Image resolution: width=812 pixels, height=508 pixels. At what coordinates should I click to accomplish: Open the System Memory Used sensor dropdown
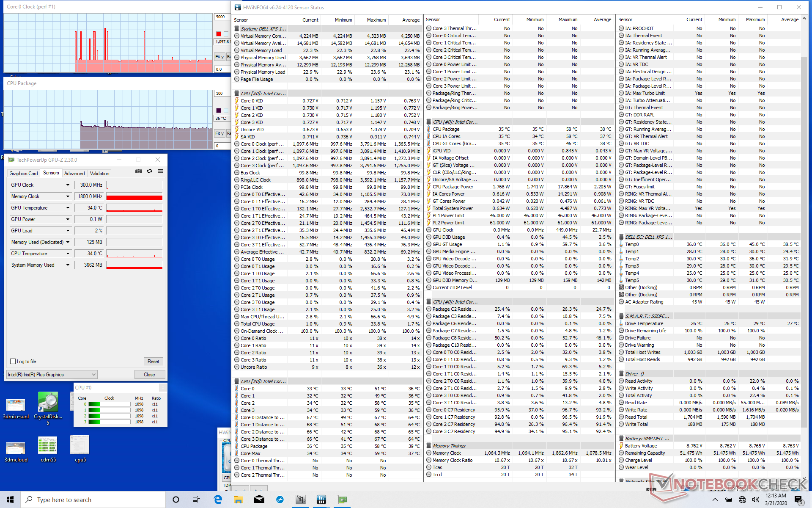click(68, 265)
